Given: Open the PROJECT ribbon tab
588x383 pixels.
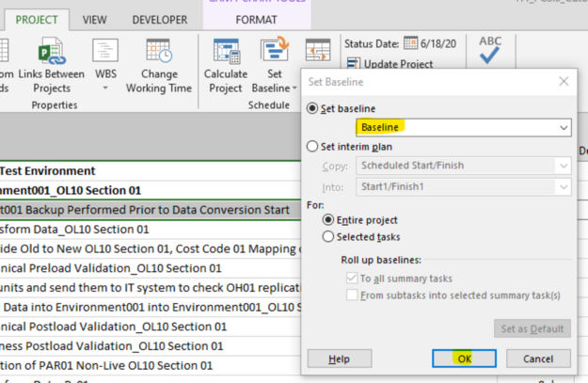Looking at the screenshot, I should point(37,20).
